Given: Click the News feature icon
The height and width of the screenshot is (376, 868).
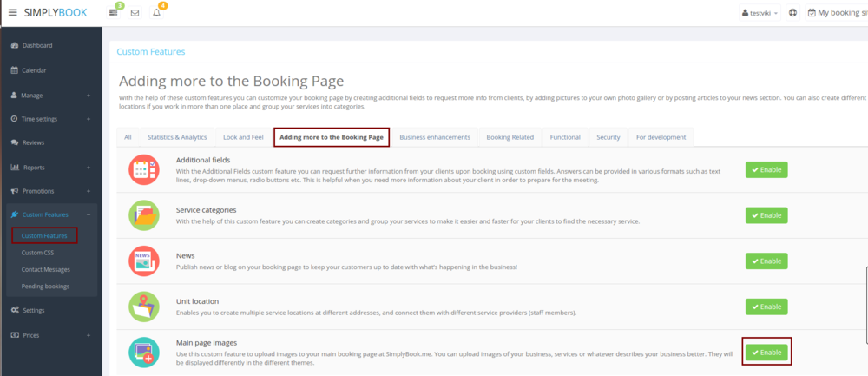Looking at the screenshot, I should coord(143,261).
